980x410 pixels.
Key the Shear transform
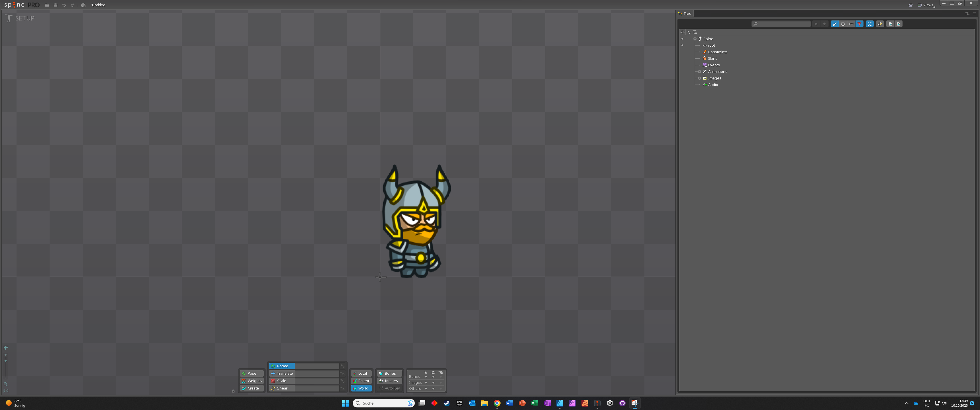click(x=342, y=388)
